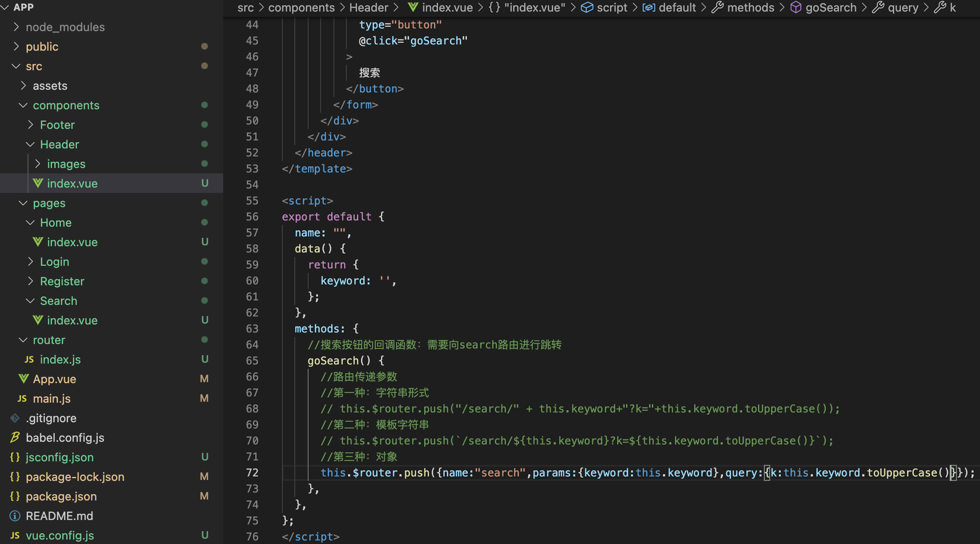Click the cube icon beside goSearch breadcrumb
The width and height of the screenshot is (980, 544).
pos(795,7)
